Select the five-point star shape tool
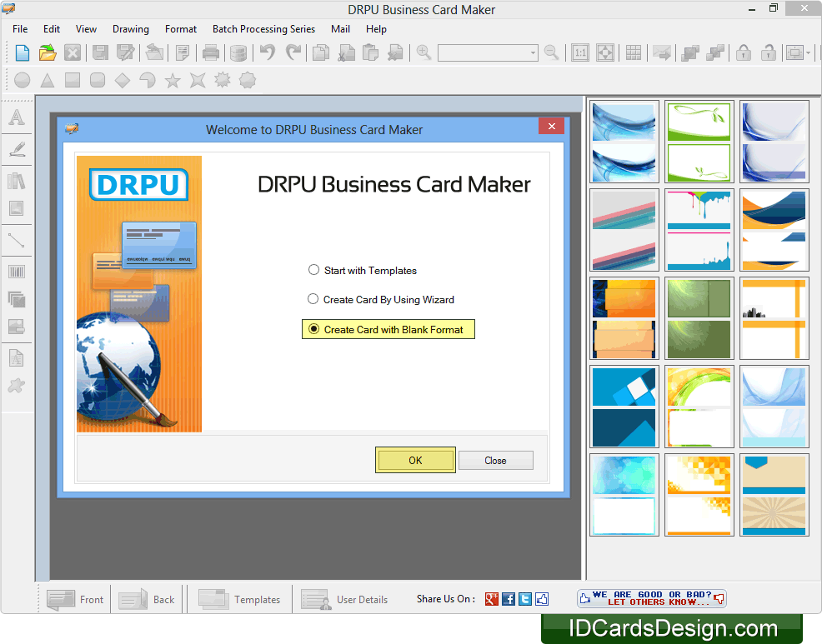Screen dimensions: 822x644 click(173, 80)
